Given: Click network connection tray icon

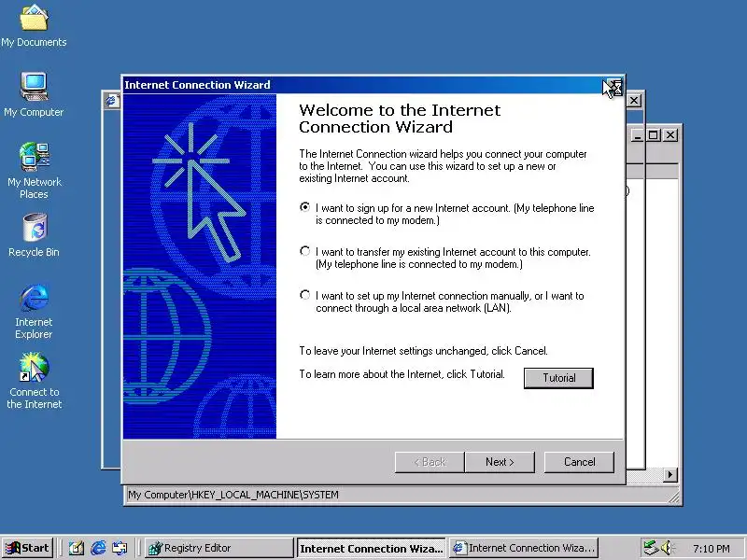Looking at the screenshot, I should (650, 548).
